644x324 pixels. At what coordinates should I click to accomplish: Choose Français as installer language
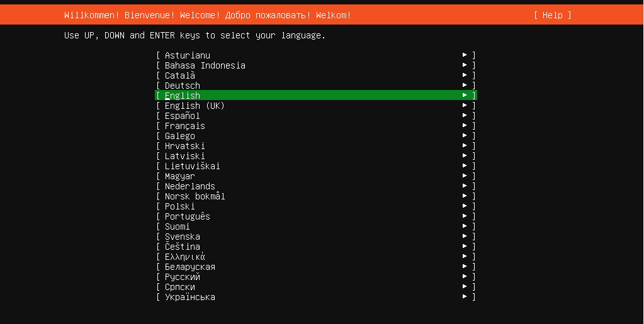point(185,126)
